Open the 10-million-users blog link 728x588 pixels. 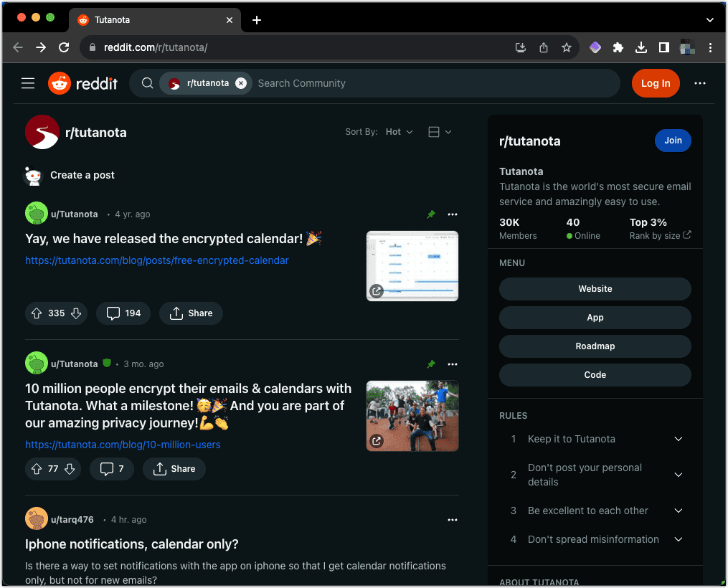(123, 445)
